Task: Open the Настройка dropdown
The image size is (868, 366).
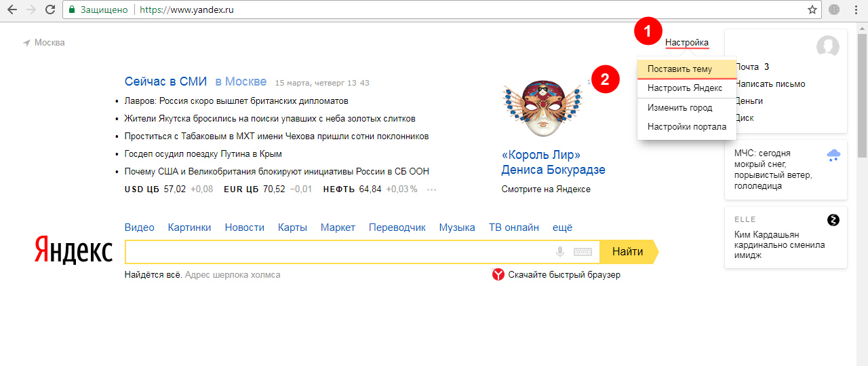Action: (x=687, y=43)
